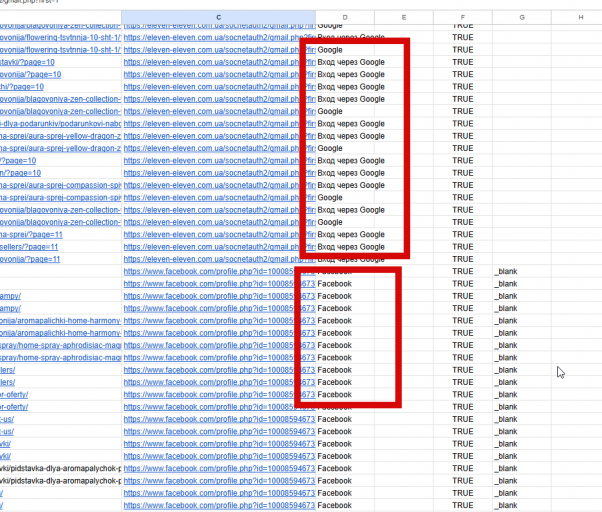Screen dimensions: 602x512
Task: Select 'Вход через Google' cell in podarunkovi-nabc row
Action: click(351, 124)
